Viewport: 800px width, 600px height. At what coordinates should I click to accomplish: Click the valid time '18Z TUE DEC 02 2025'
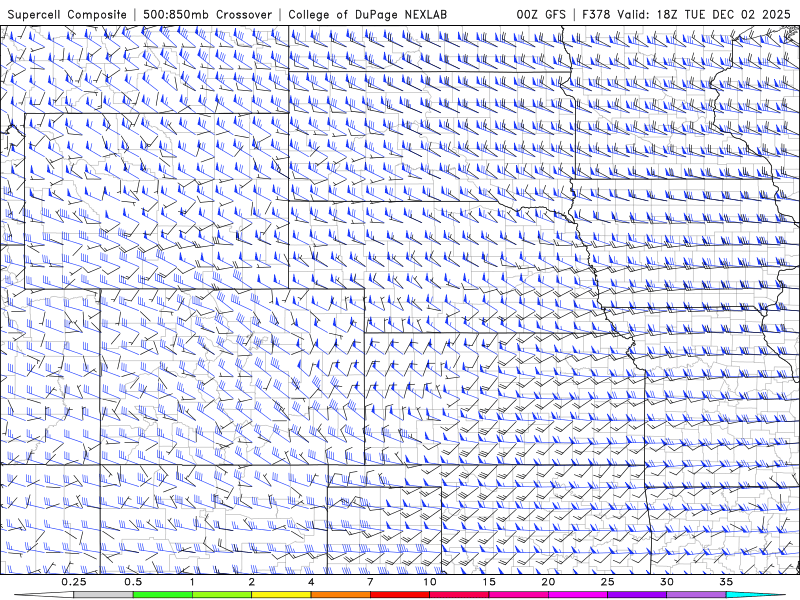(x=723, y=14)
